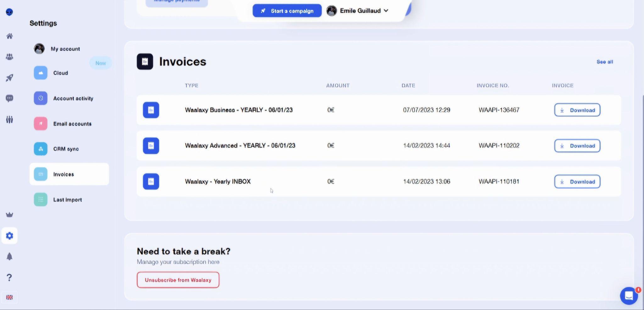This screenshot has height=310, width=644.
Task: Expand the Emile Guillaud account dropdown
Action: point(386,11)
